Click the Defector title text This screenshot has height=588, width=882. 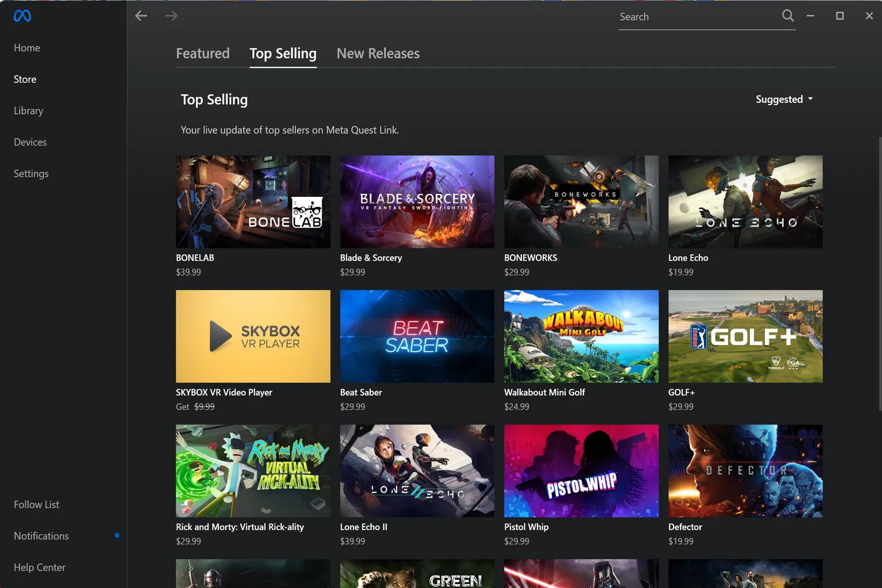pos(685,527)
